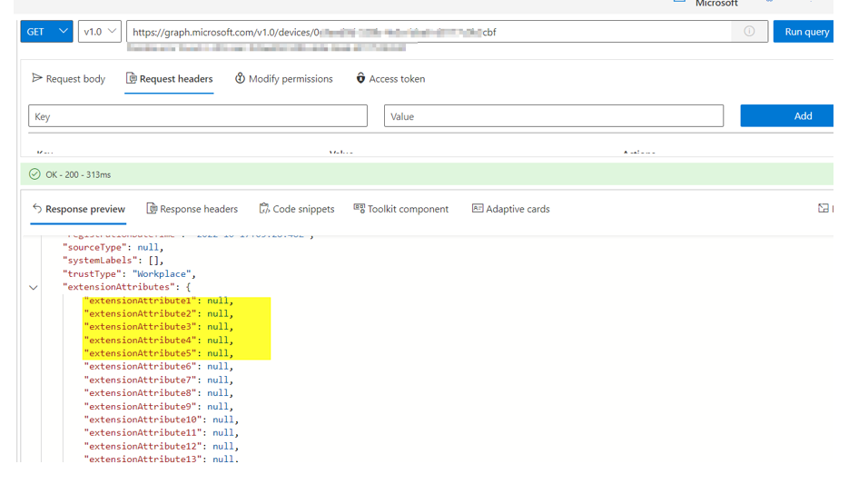Viewport: 868px width, 504px height.
Task: Click the "extensionAttribute8" line
Action: click(x=158, y=393)
